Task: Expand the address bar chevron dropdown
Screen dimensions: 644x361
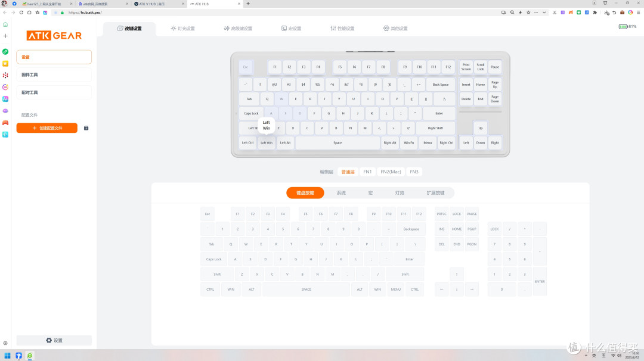Action: 544,13
